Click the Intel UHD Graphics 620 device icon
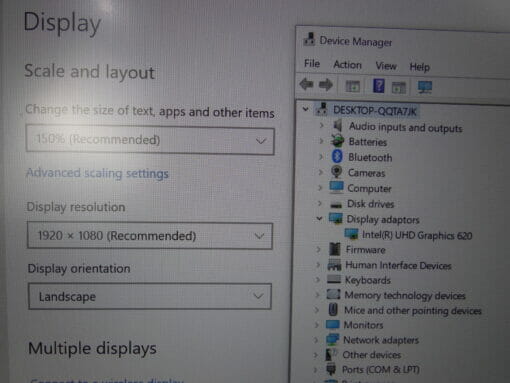This screenshot has width=510, height=383. (x=351, y=234)
